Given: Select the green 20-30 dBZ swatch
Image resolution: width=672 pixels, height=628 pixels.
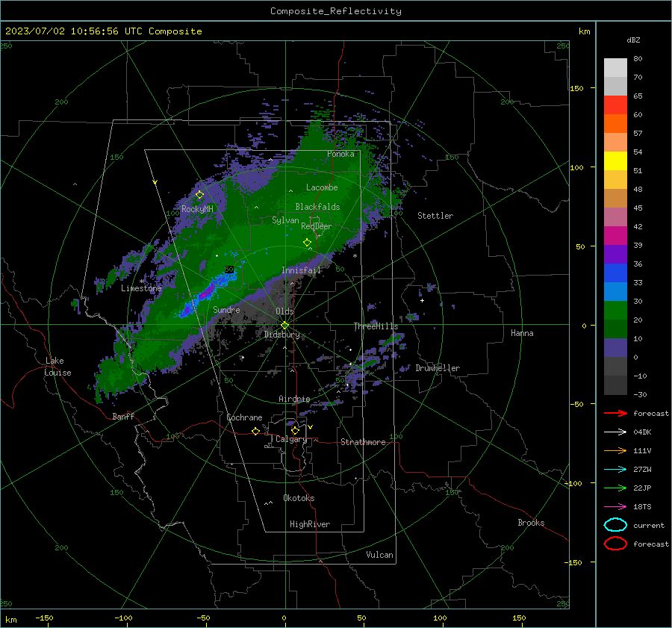Looking at the screenshot, I should tap(615, 311).
